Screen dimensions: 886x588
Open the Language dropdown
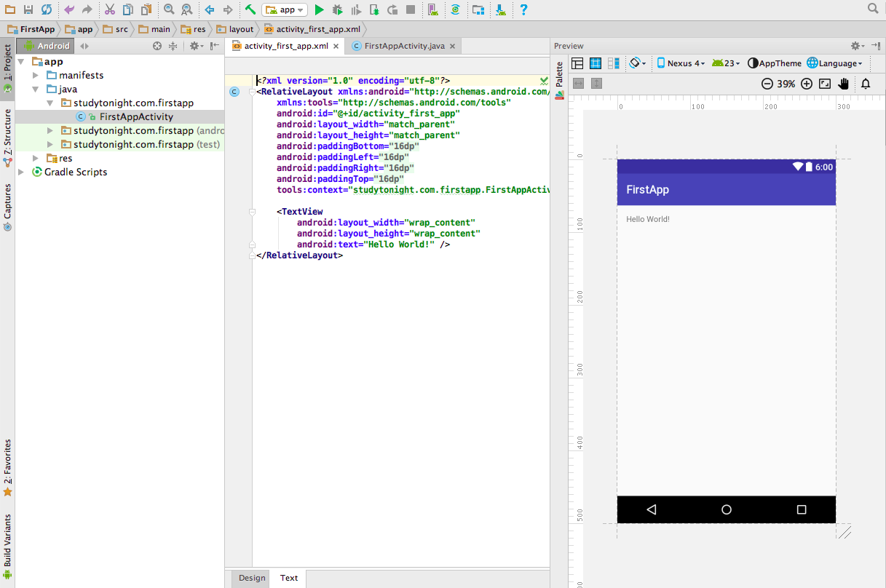tap(834, 63)
